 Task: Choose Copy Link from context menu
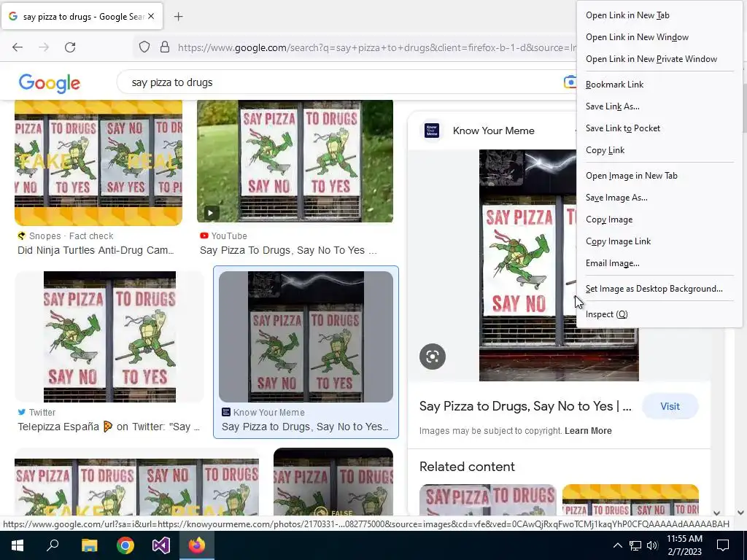click(659, 150)
